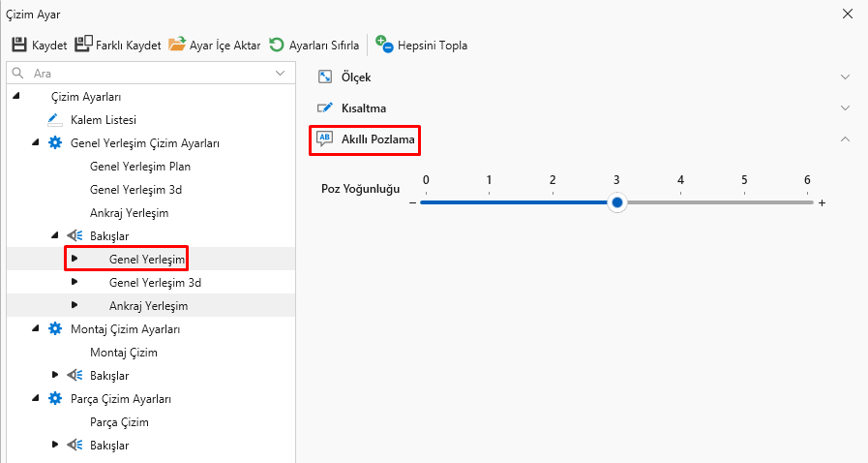Image resolution: width=868 pixels, height=463 pixels.
Task: Click the Ara search input field
Action: tap(145, 73)
